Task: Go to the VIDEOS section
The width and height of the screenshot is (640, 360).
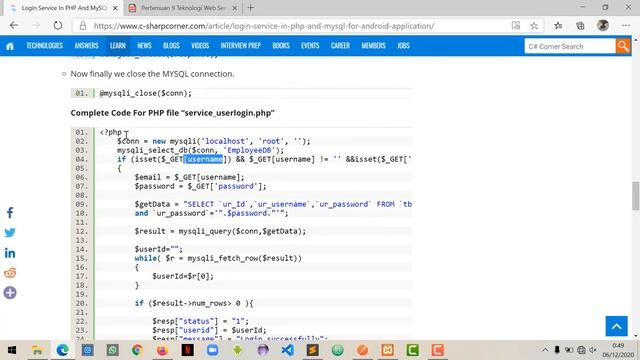Action: (200, 46)
